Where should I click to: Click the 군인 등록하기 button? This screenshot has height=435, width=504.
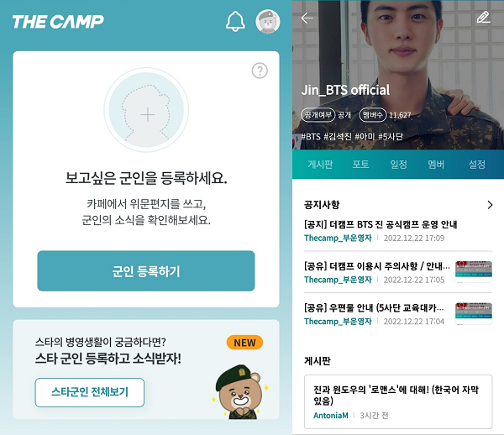tap(146, 271)
